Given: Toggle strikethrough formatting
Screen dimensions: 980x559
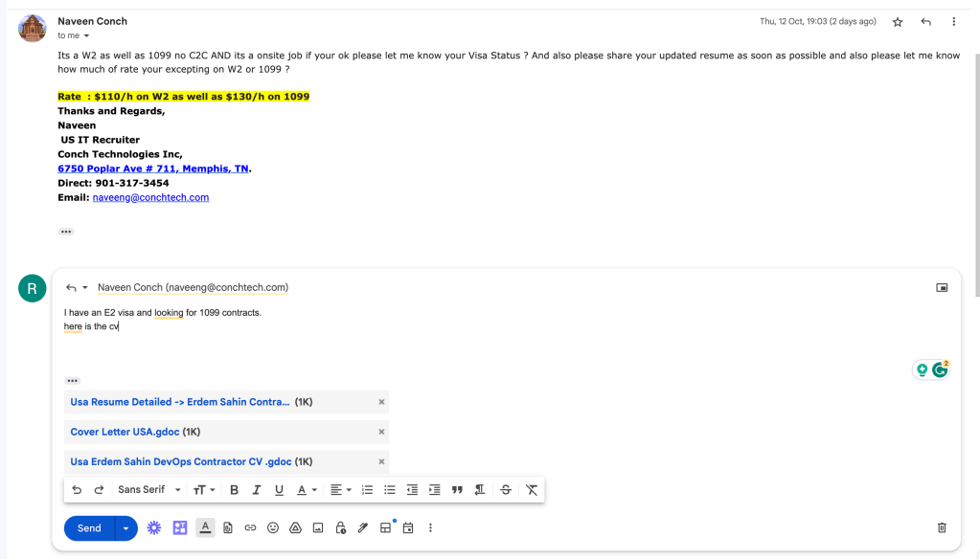Looking at the screenshot, I should pos(506,490).
